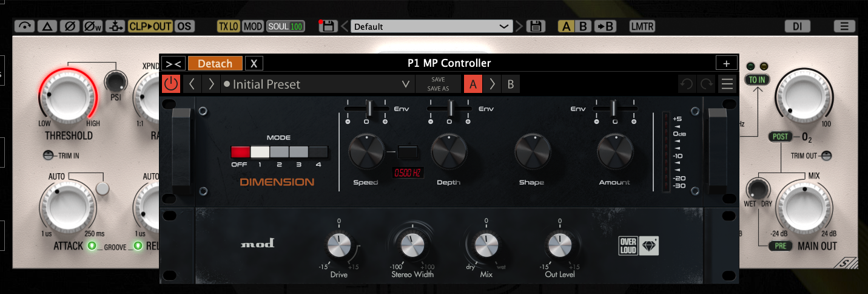Image resolution: width=868 pixels, height=294 pixels.
Task: Select next preset arrow in Dimension
Action: pos(211,84)
